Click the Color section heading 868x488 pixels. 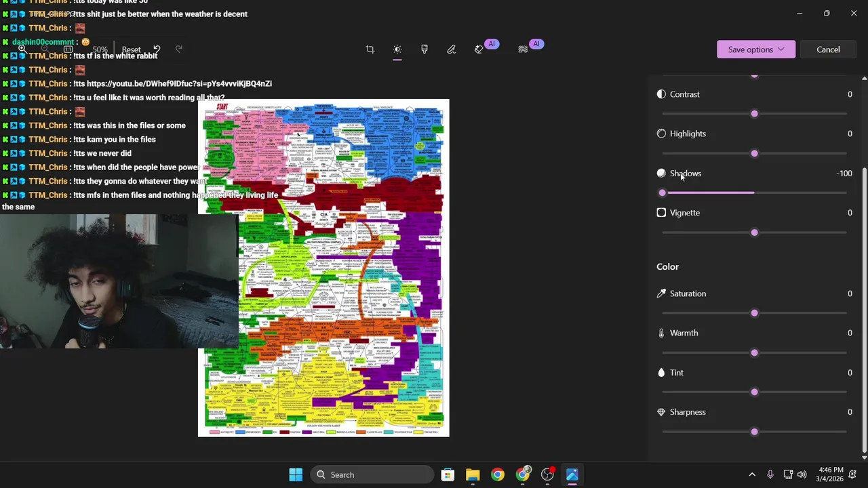point(667,266)
